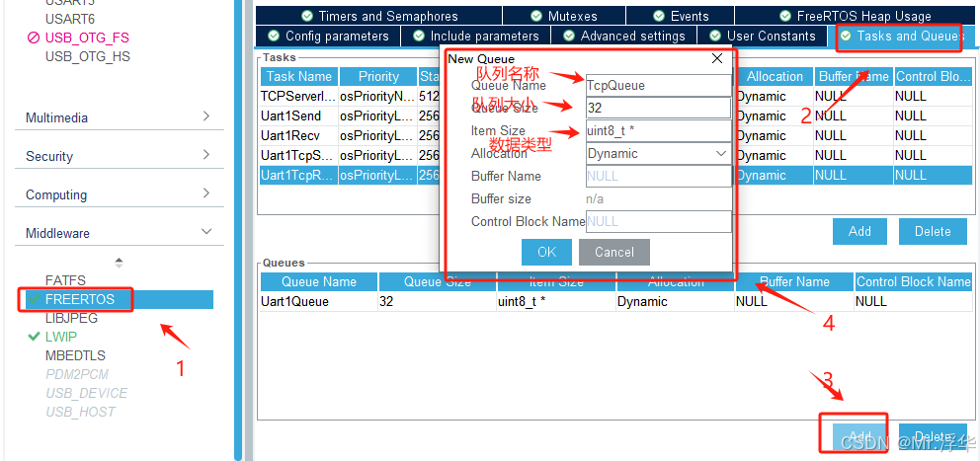Select the Uart1Queue row
The image size is (980, 461).
pyautogui.click(x=615, y=302)
